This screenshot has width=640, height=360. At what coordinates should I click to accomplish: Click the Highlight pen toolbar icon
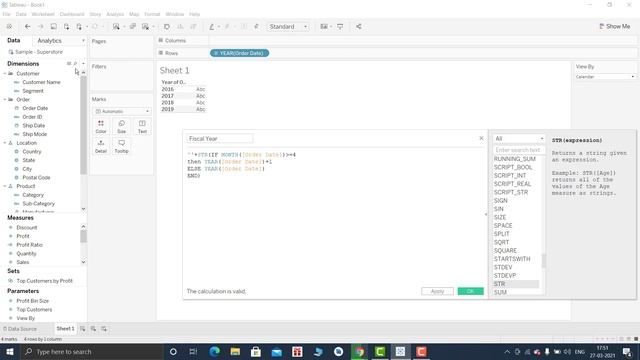click(211, 27)
